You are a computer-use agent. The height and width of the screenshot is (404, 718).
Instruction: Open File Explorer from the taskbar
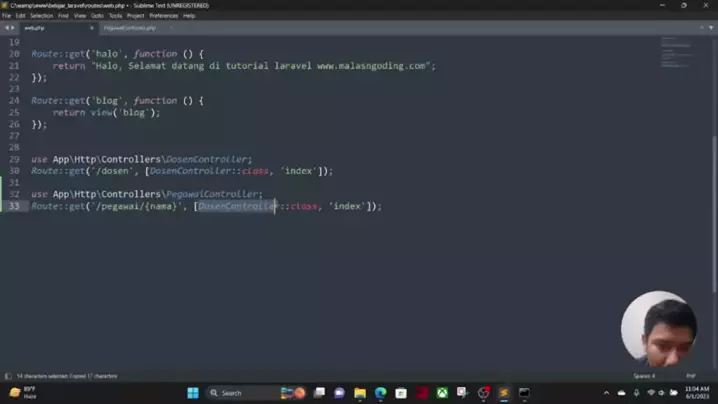[x=360, y=393]
